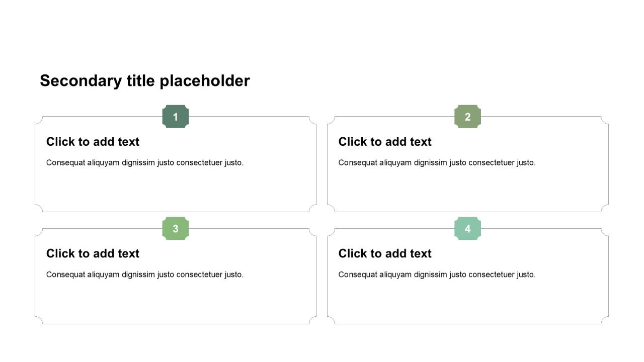Click 'Click to add text' heading in card 4
This screenshot has height=362, width=644.
tap(385, 253)
